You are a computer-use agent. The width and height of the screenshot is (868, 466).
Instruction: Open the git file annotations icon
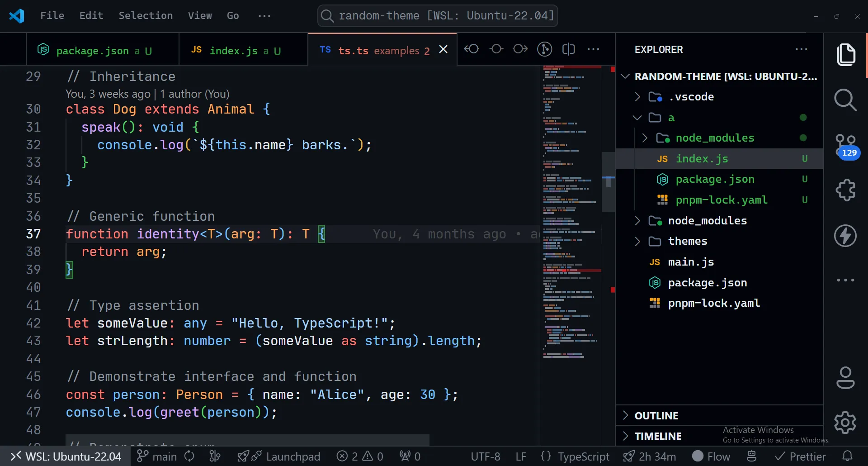(544, 49)
